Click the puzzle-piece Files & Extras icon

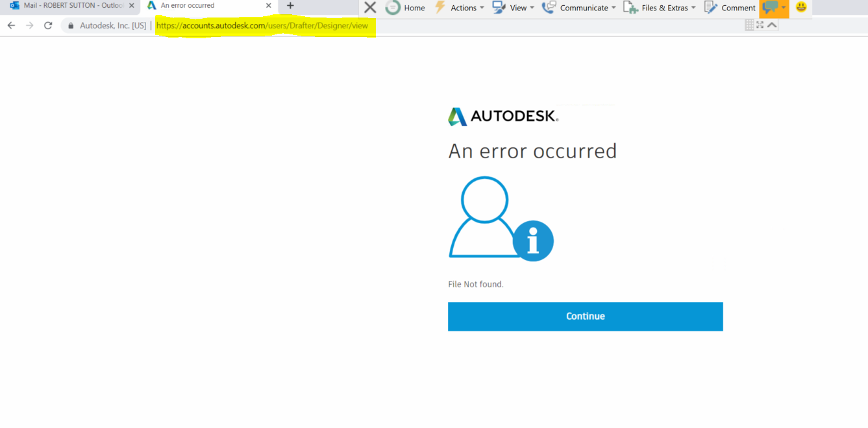pos(630,8)
